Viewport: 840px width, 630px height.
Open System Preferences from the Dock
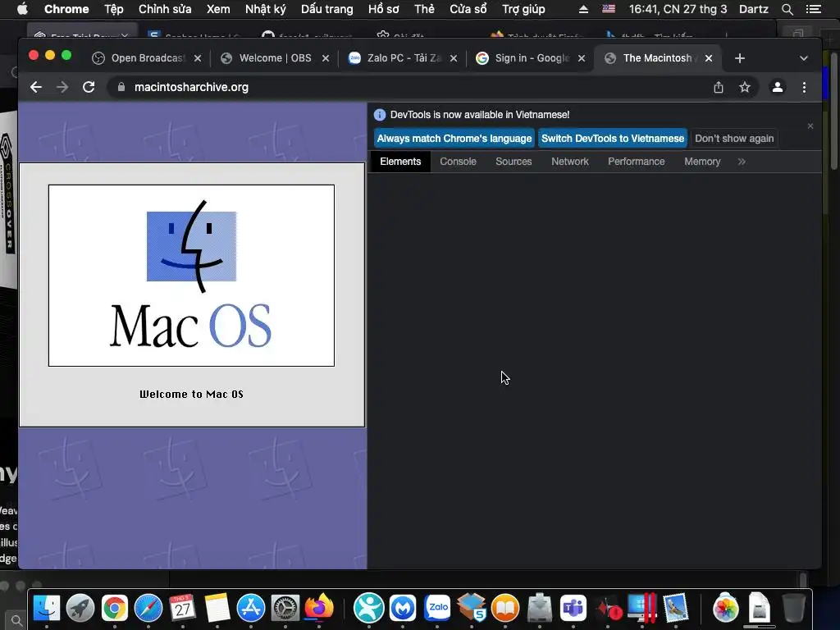coord(285,608)
